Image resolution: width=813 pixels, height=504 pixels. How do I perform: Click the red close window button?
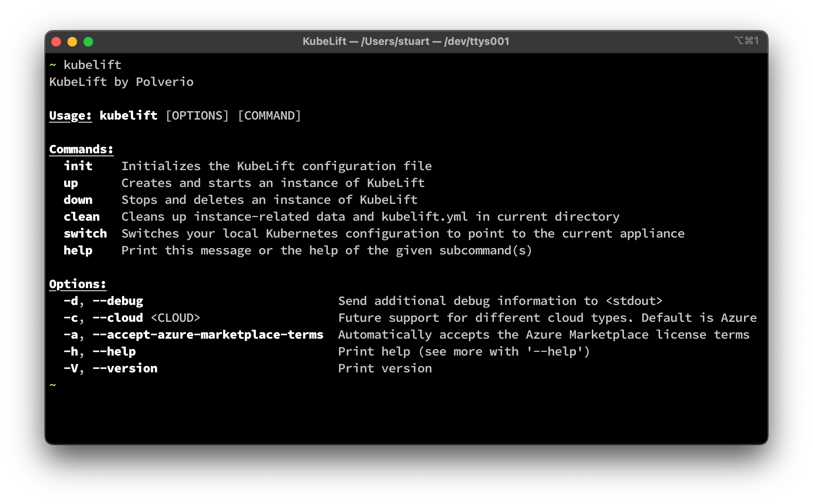pyautogui.click(x=56, y=42)
